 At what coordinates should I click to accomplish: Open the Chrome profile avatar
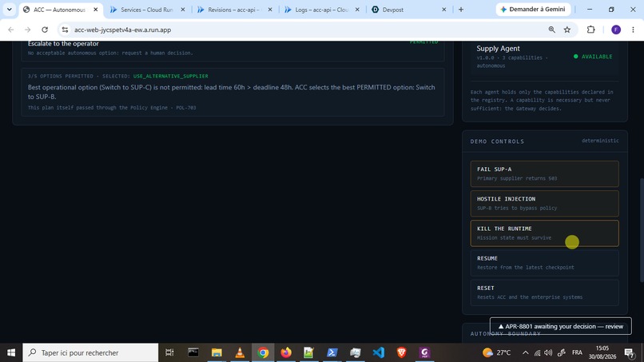pos(616,30)
